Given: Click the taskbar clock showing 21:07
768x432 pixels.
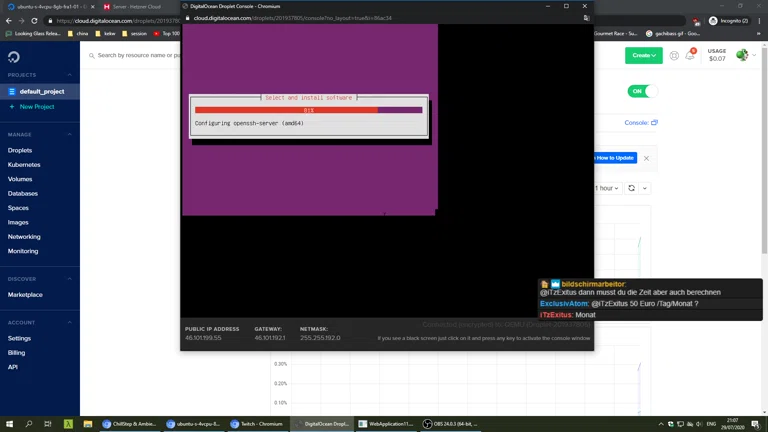Looking at the screenshot, I should 733,424.
